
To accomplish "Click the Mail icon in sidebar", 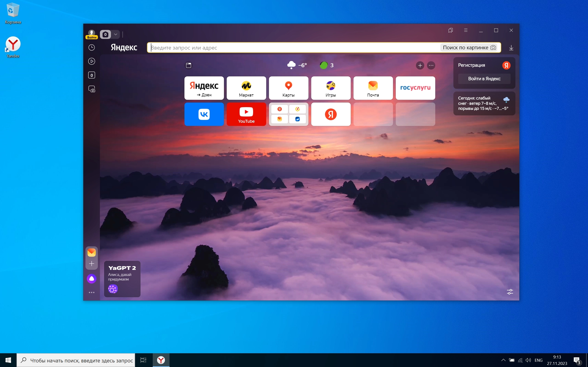I will [x=92, y=253].
